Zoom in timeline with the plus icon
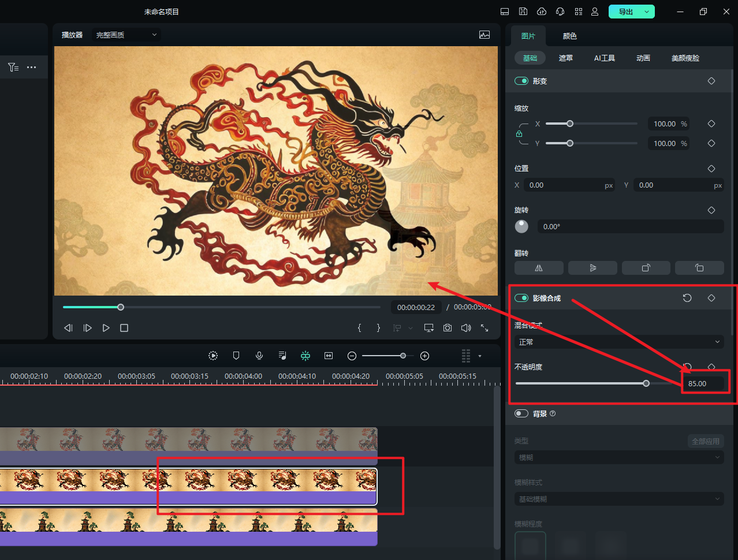Image resolution: width=738 pixels, height=560 pixels. click(x=424, y=356)
